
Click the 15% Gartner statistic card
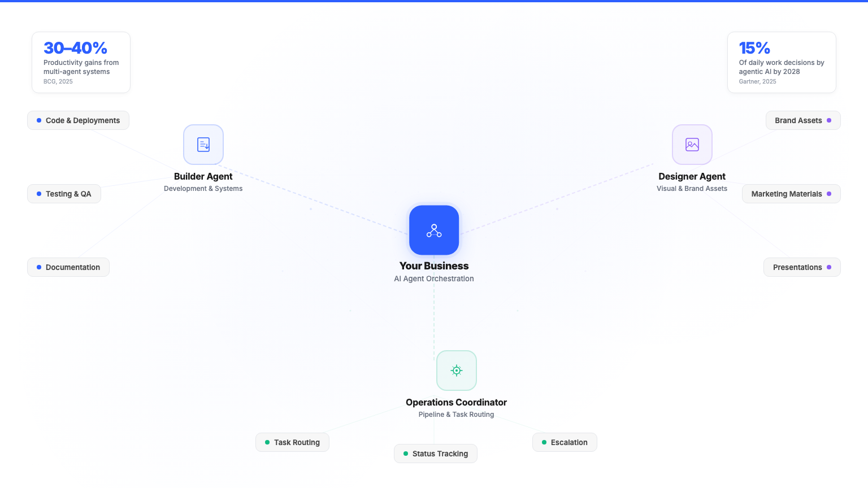(x=782, y=62)
